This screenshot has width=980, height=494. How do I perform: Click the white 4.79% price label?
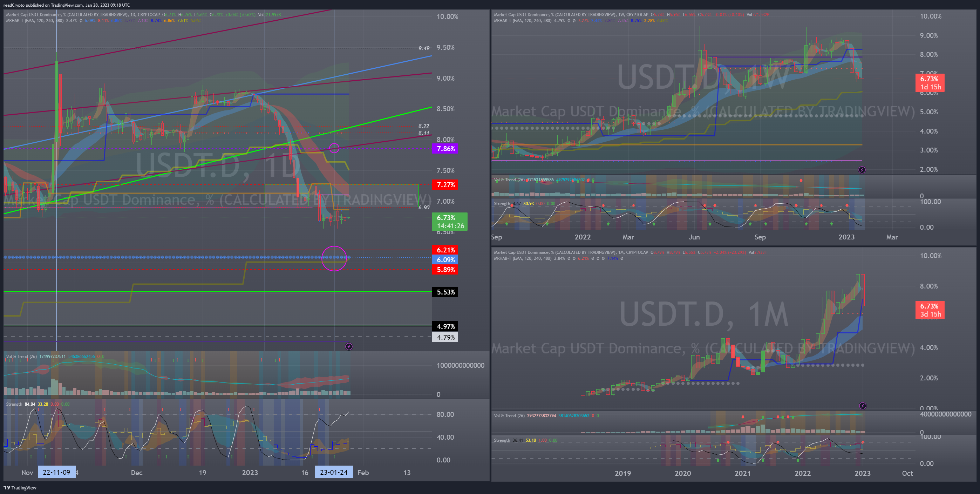(445, 337)
